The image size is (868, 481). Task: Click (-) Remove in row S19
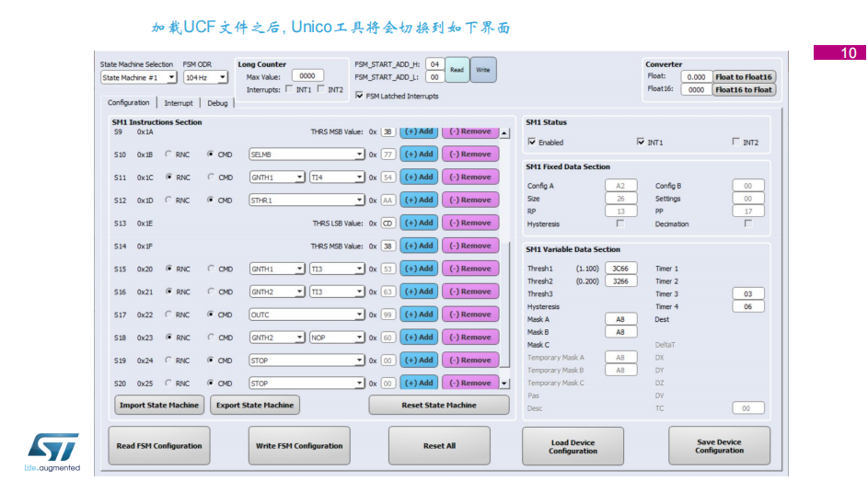tap(470, 360)
